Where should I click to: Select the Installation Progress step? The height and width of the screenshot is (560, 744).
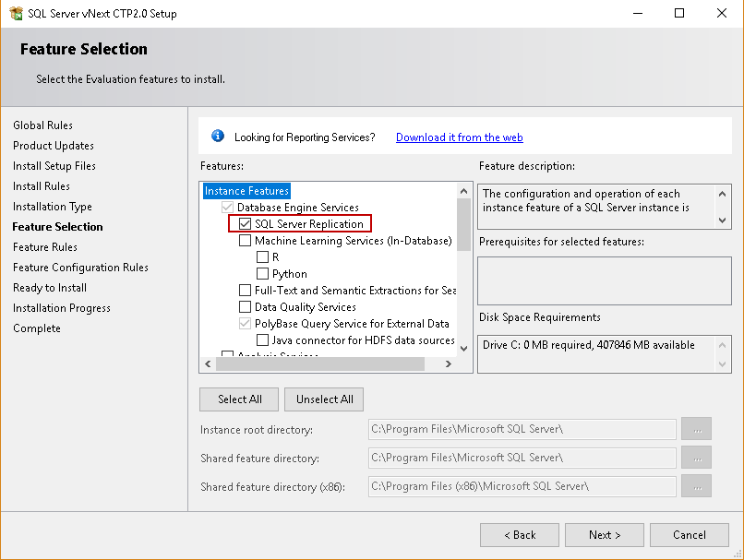click(62, 308)
